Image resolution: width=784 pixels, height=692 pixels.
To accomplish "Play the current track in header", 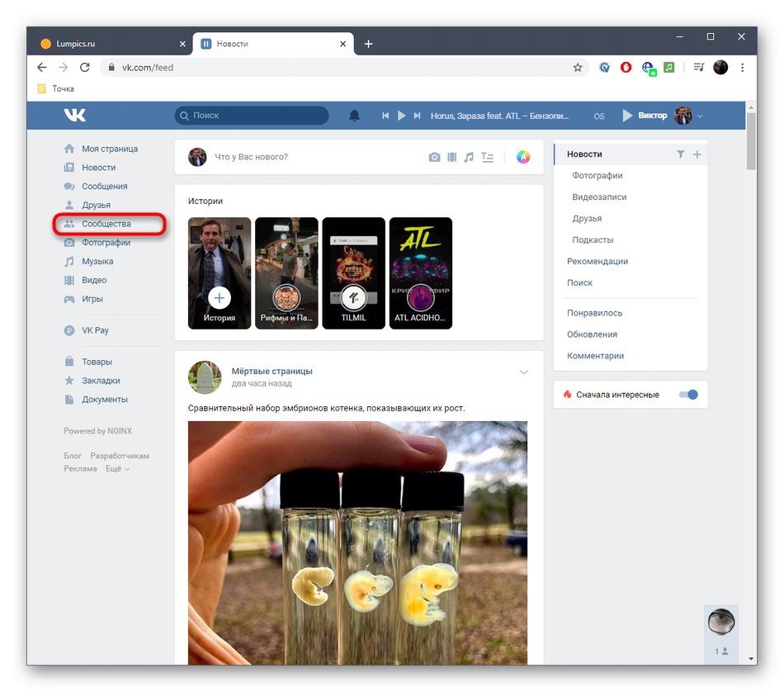I will [x=402, y=116].
